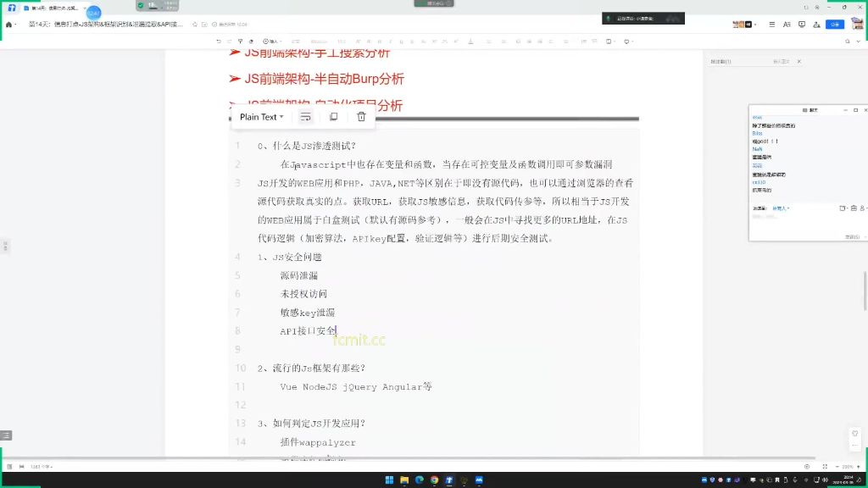Open the table insert dropdown in the toolbar
The width and height of the screenshot is (868, 488).
click(610, 42)
